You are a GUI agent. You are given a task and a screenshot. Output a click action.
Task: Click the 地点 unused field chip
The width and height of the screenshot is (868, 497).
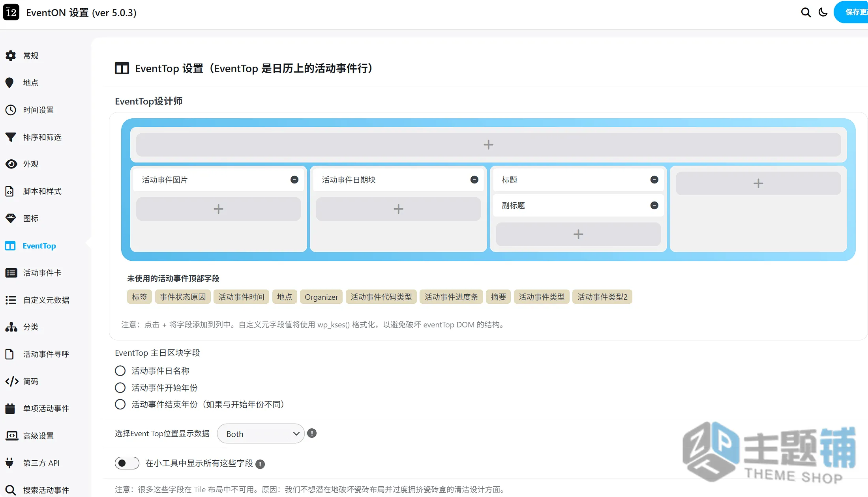pyautogui.click(x=285, y=297)
